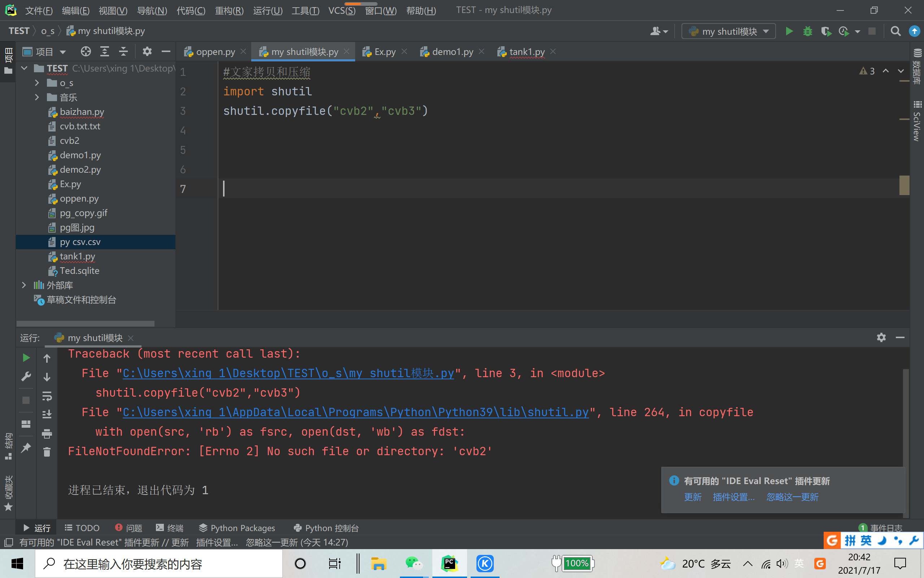Screen dimensions: 924x578
Task: Run the my shutil模块 configuration
Action: 789,31
